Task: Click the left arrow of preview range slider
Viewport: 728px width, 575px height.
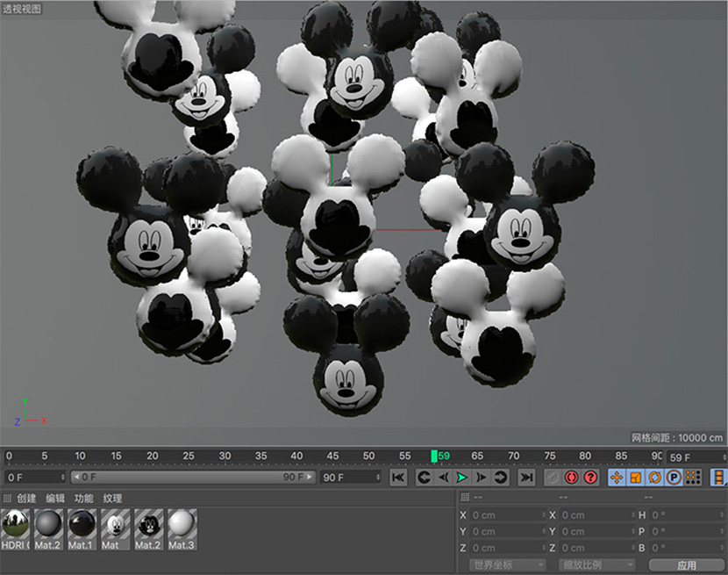Action: click(76, 477)
